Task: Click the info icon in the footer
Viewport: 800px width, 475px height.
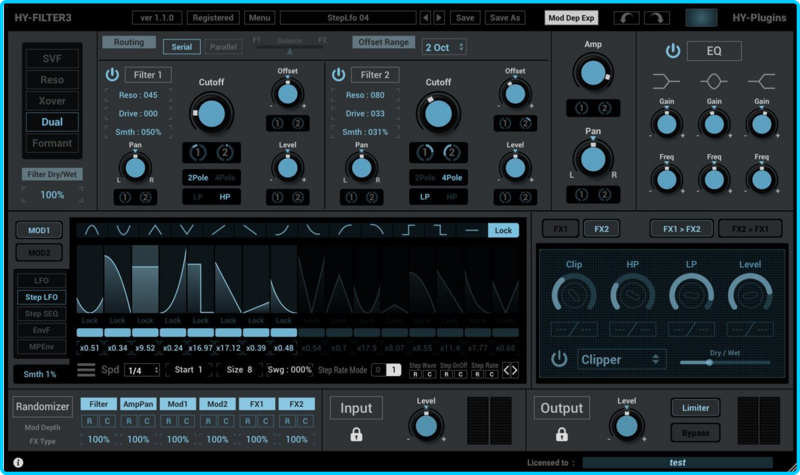Action: click(18, 462)
